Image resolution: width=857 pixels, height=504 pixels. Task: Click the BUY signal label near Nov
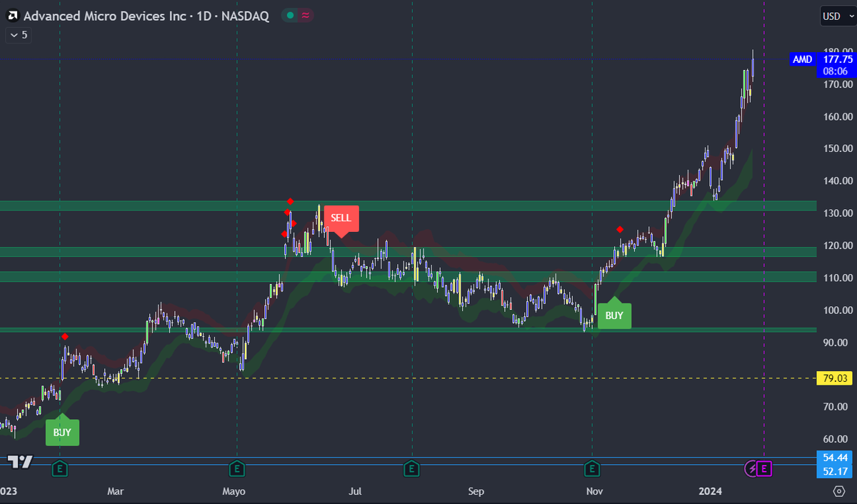614,316
